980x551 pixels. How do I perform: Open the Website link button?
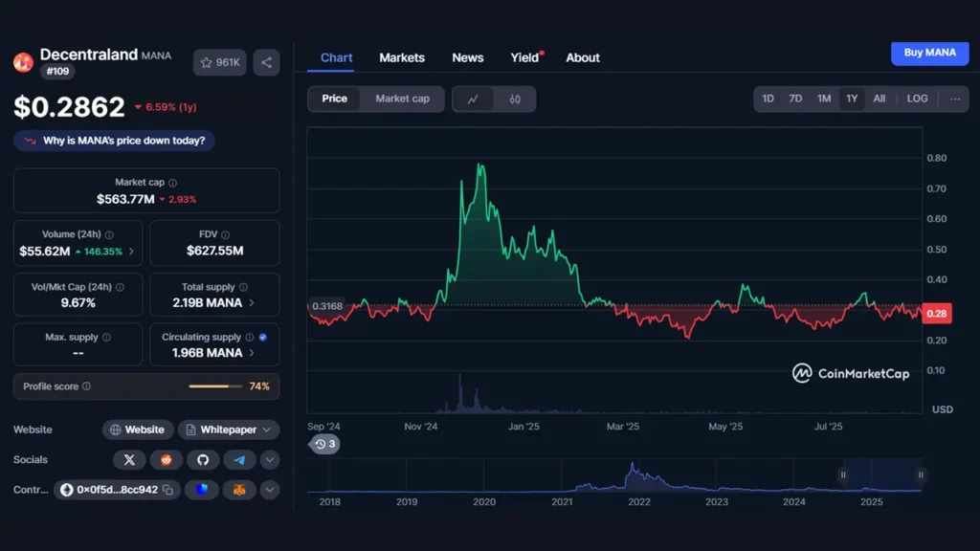pos(138,430)
